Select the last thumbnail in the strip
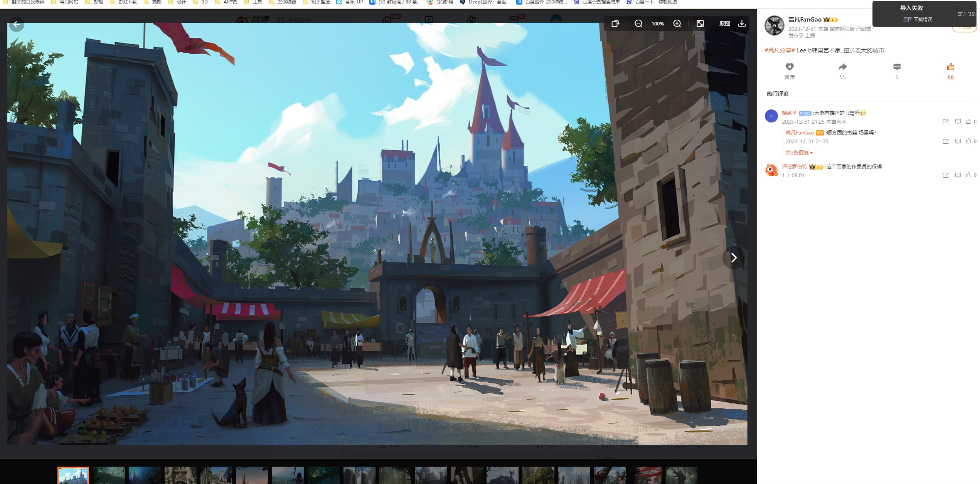The image size is (980, 484). tap(682, 475)
